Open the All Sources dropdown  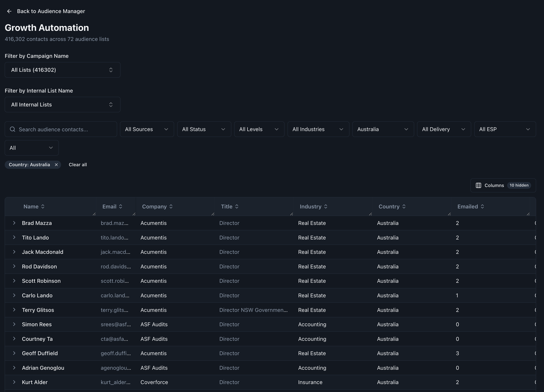tap(147, 129)
